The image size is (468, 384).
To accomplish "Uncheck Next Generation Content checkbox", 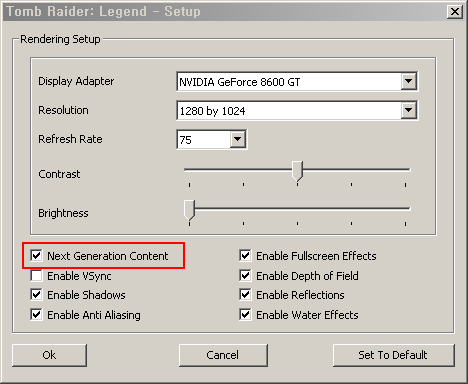I will pyautogui.click(x=36, y=256).
